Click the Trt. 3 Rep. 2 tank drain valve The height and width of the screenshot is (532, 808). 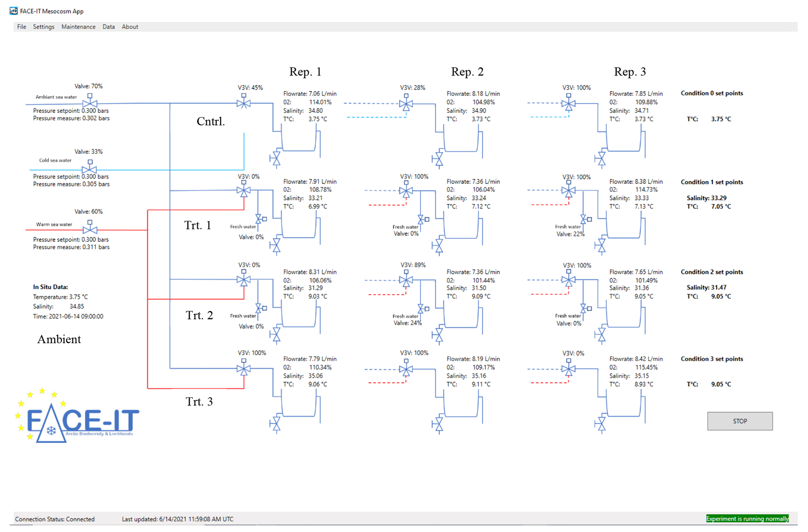pyautogui.click(x=439, y=424)
